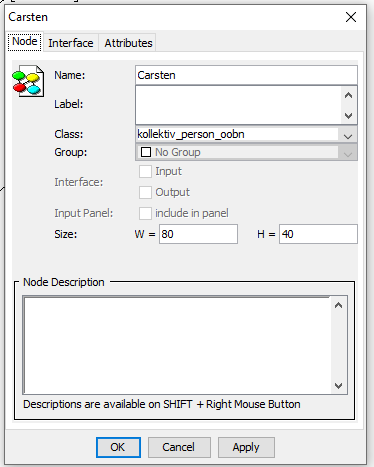The image size is (374, 467).
Task: Close the Carsten dialog window
Action: click(x=351, y=17)
